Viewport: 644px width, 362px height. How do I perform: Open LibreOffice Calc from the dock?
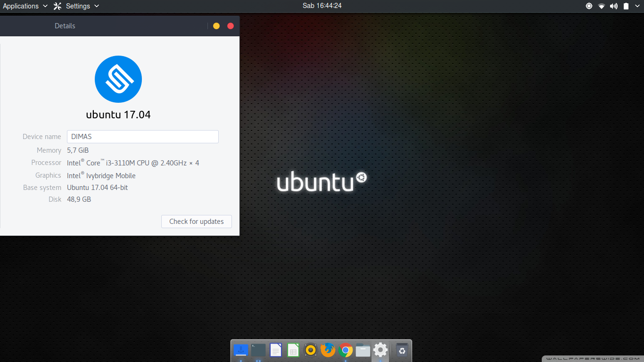click(293, 350)
